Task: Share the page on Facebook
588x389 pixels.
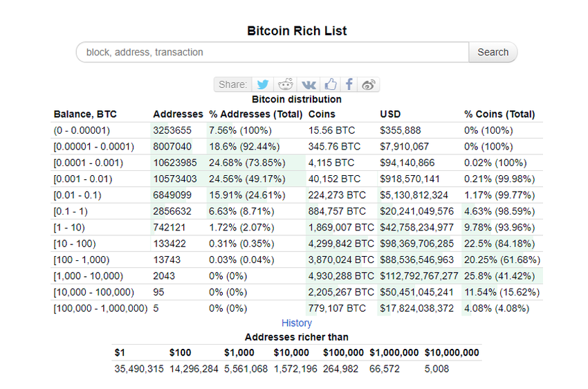Action: tap(349, 84)
